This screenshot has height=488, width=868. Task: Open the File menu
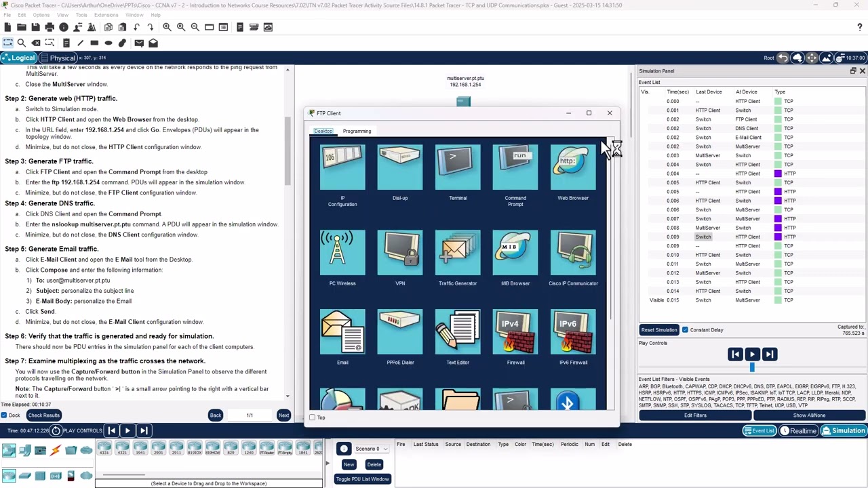point(7,15)
